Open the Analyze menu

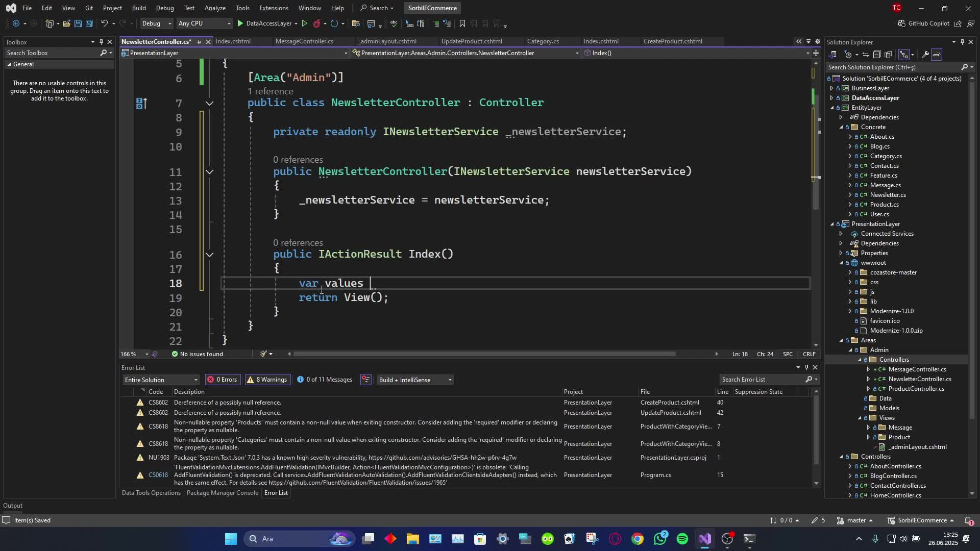pyautogui.click(x=215, y=8)
